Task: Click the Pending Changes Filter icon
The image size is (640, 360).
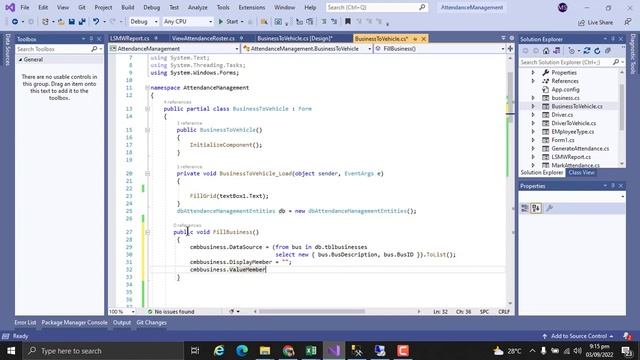Action: coord(571,51)
